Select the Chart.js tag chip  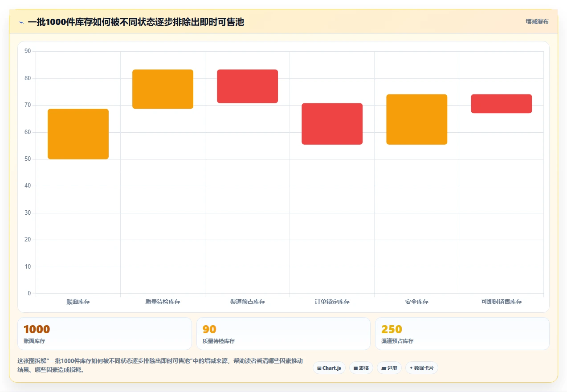click(329, 368)
